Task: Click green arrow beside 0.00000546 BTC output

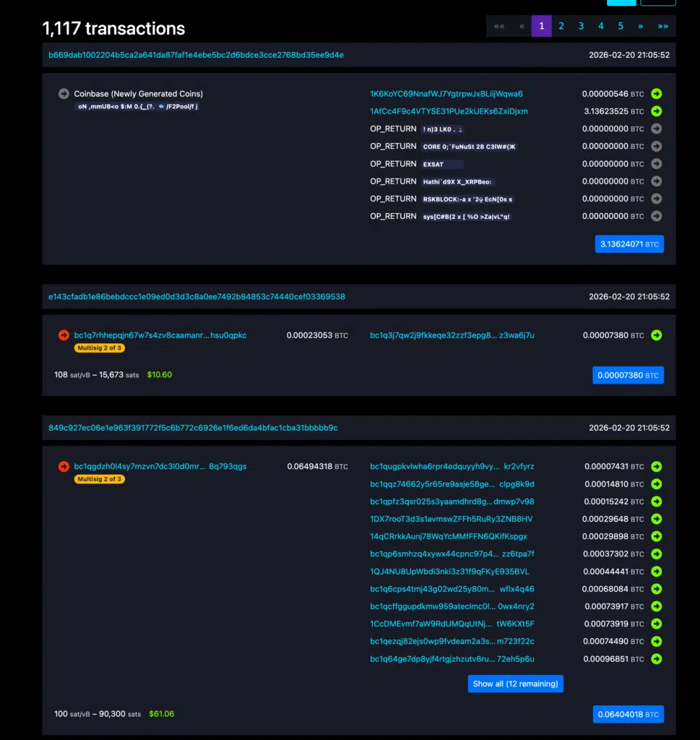Action: 656,94
